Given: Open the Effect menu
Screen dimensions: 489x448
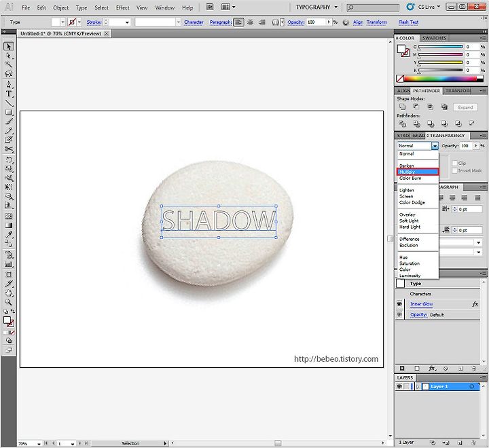Looking at the screenshot, I should [x=122, y=7].
